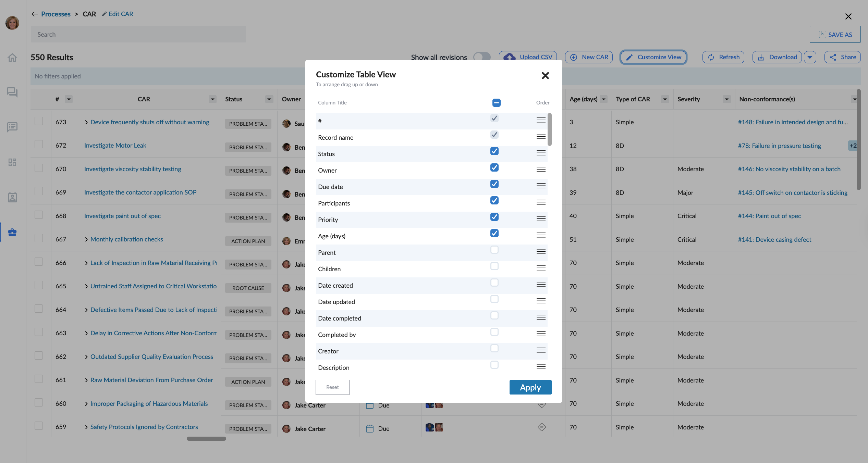Click the Customize View toolbar button

653,57
